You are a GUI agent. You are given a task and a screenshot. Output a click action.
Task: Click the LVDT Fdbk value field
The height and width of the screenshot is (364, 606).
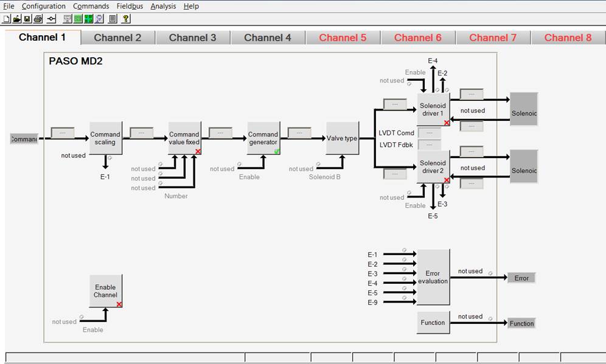click(430, 145)
